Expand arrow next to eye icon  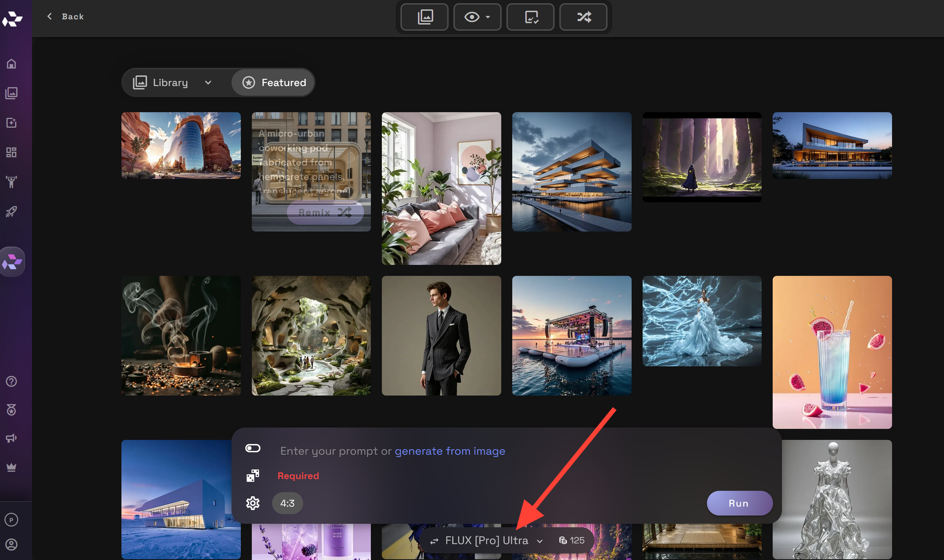click(x=488, y=17)
